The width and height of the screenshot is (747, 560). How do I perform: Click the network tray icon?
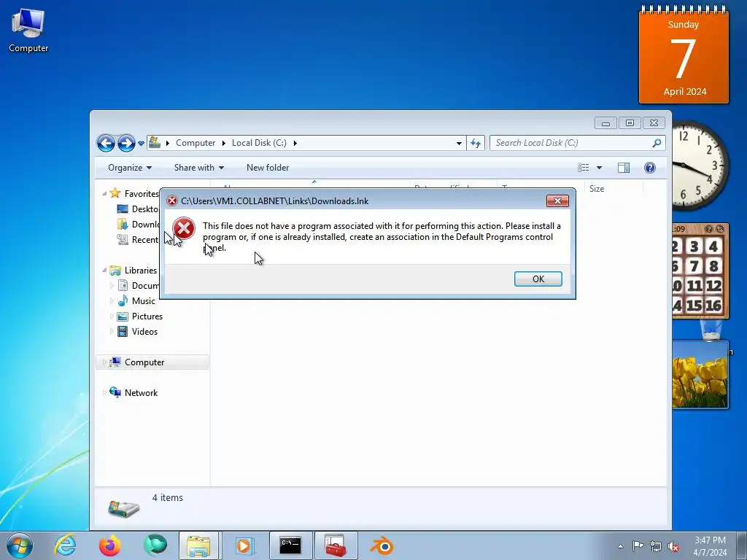[x=656, y=547]
